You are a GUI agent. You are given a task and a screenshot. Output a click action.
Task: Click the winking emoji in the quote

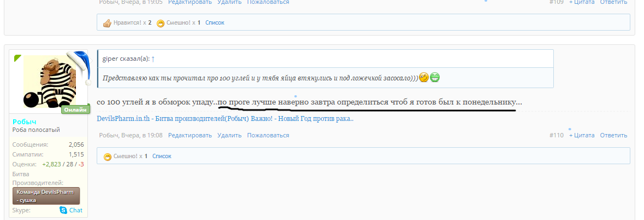[x=423, y=78]
